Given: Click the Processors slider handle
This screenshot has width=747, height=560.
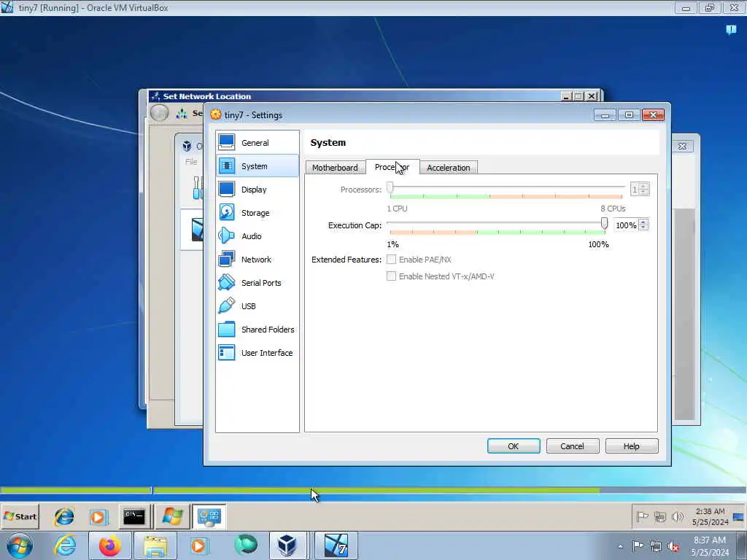Looking at the screenshot, I should (x=390, y=188).
